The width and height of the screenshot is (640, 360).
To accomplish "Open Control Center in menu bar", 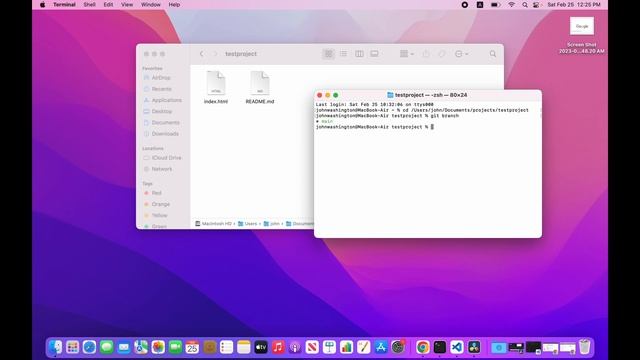I will click(x=536, y=5).
